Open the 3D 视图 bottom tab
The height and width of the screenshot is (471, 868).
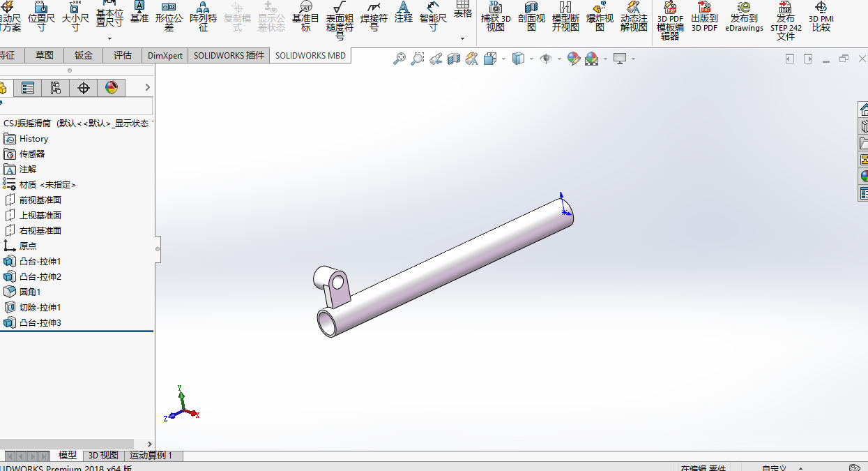point(103,456)
